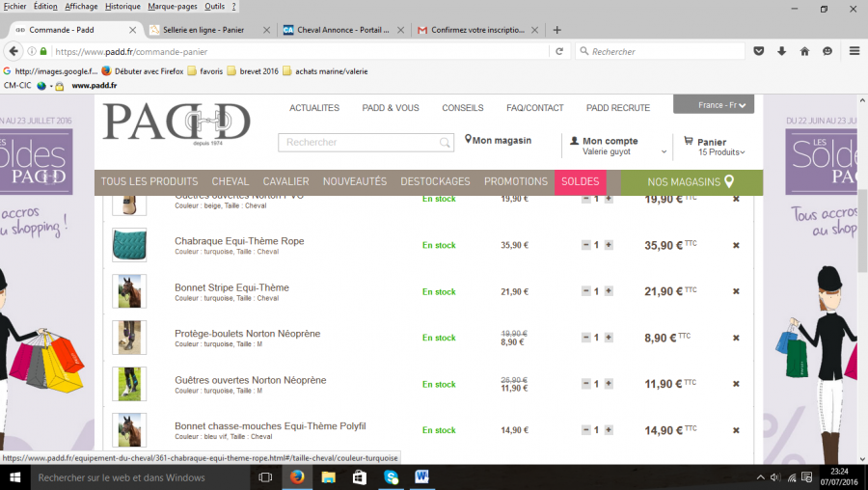Open the France - Fr country dropdown
Screen dimensions: 868x490
tap(714, 104)
